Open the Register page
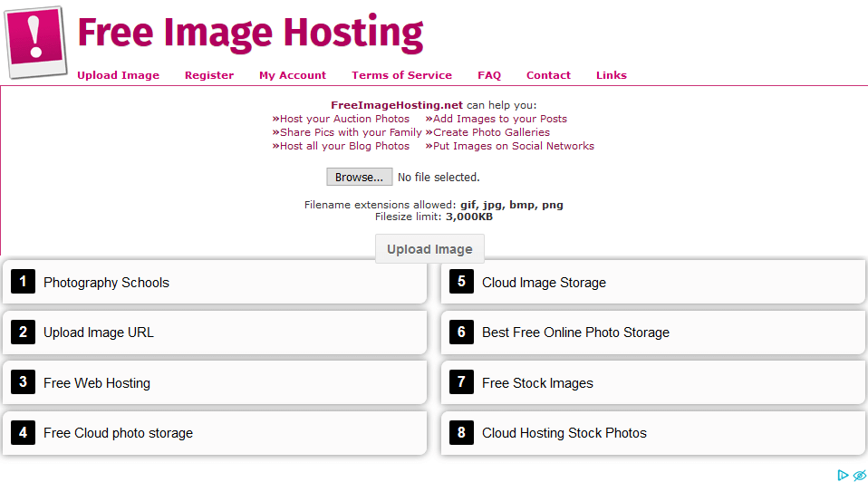This screenshot has width=868, height=482. (x=209, y=75)
